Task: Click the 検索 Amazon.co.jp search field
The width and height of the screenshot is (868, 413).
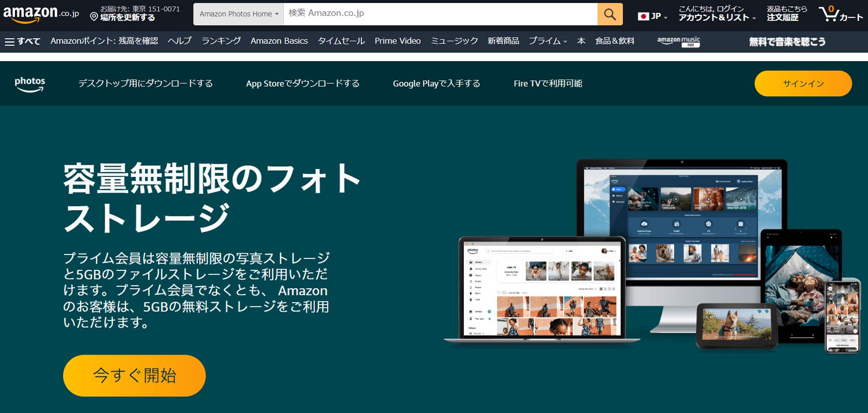Action: tap(440, 14)
